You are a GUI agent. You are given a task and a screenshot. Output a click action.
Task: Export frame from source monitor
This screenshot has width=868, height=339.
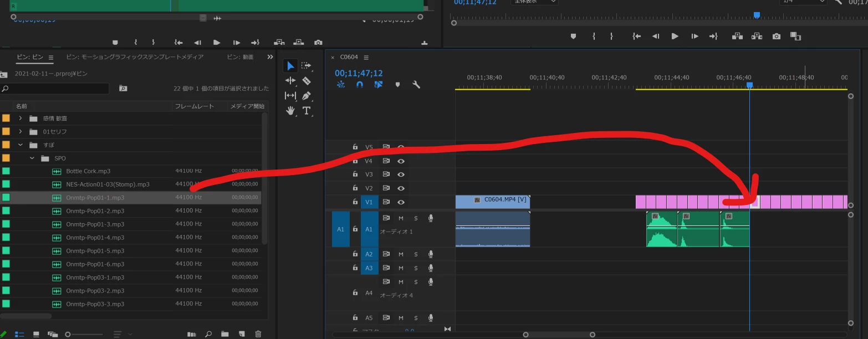[x=318, y=42]
